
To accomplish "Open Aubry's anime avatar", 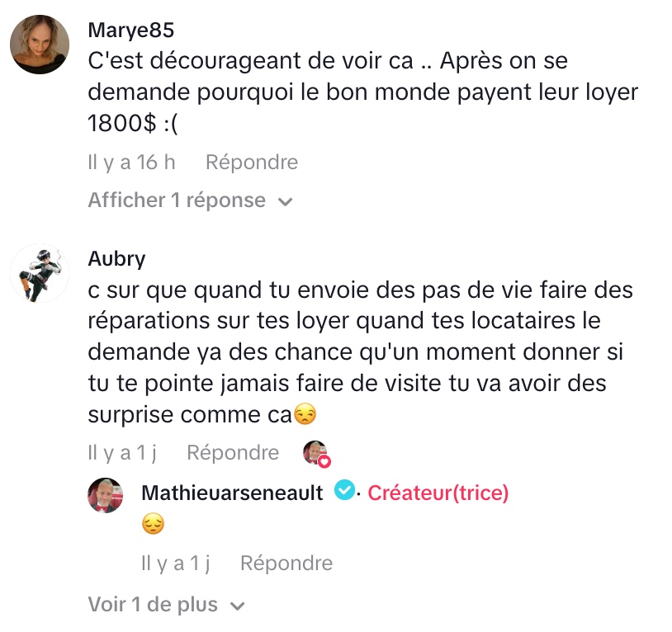I will pos(40,273).
